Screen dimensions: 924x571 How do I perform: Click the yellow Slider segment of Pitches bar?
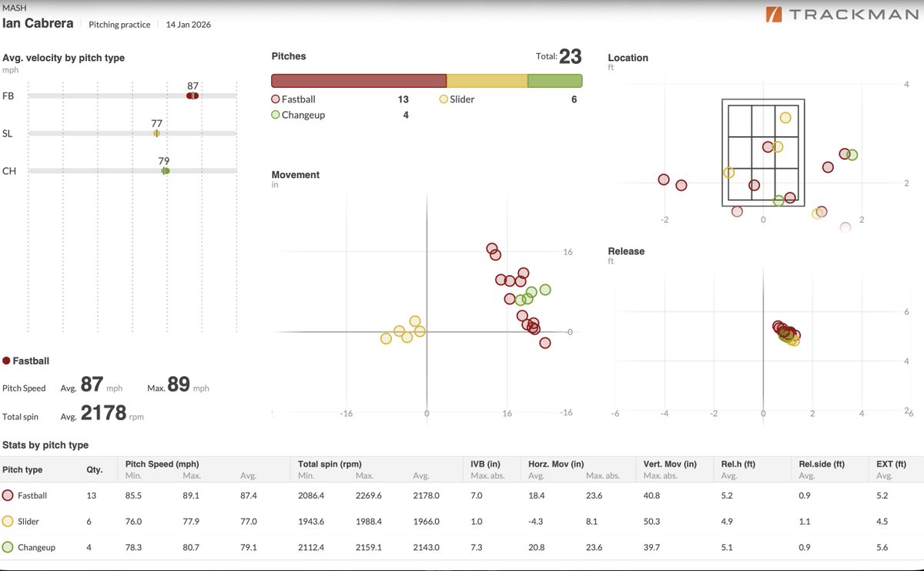click(487, 81)
